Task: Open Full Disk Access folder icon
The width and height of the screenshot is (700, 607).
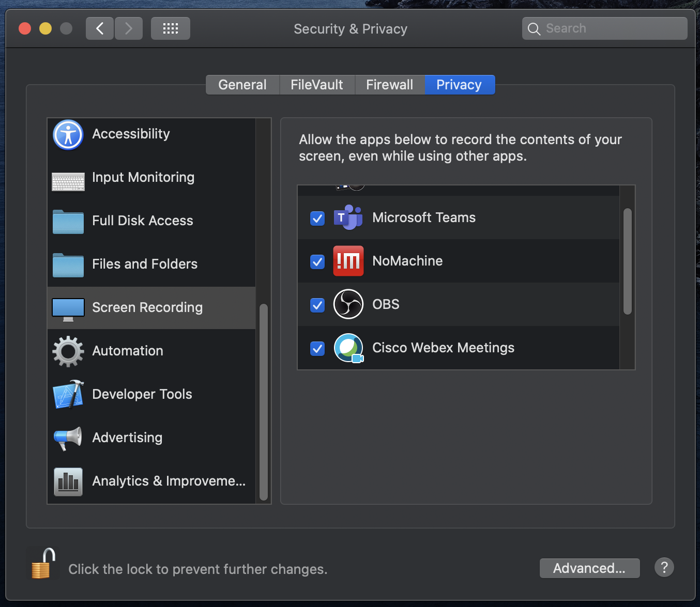Action: pyautogui.click(x=68, y=222)
